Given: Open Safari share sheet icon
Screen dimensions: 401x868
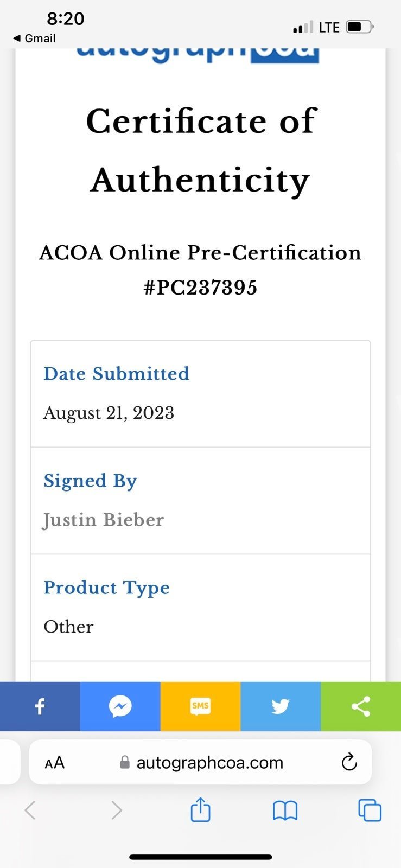Looking at the screenshot, I should point(200,810).
